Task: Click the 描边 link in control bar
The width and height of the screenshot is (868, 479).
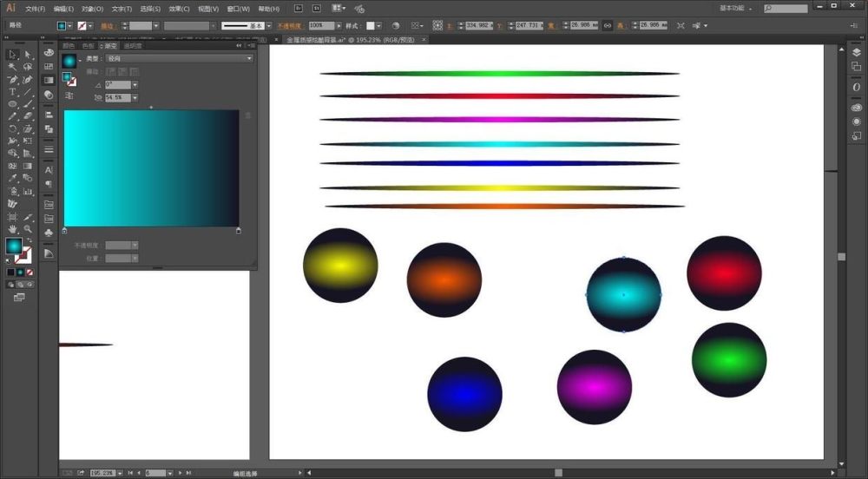Action: click(x=108, y=26)
